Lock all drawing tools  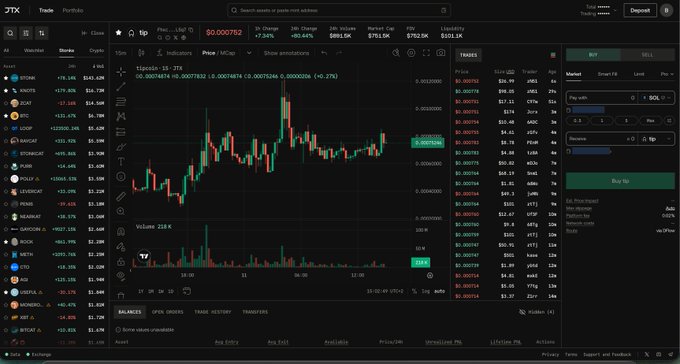[121, 262]
